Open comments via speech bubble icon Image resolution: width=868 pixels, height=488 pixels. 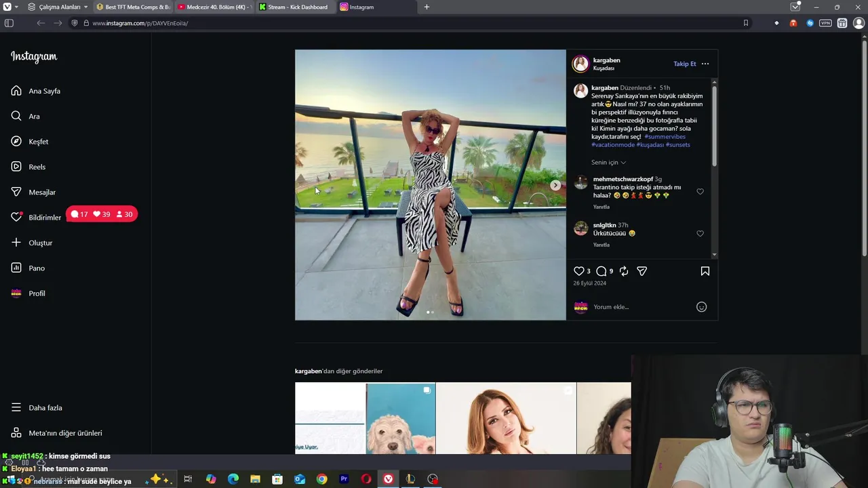[x=601, y=271]
